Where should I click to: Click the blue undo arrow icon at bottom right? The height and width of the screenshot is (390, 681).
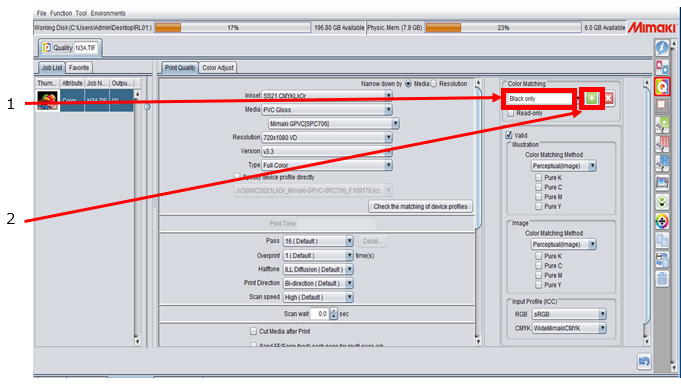click(644, 361)
